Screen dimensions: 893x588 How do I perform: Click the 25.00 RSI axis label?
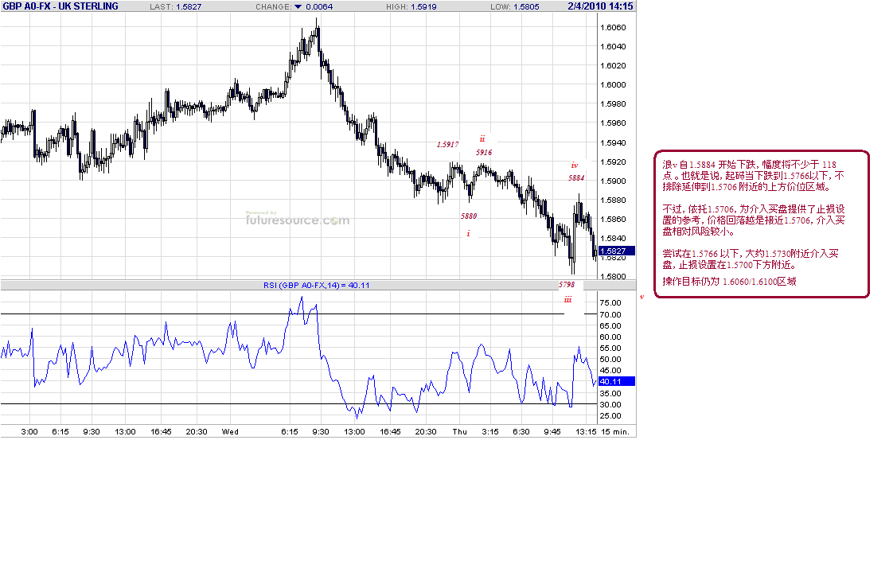pos(610,416)
